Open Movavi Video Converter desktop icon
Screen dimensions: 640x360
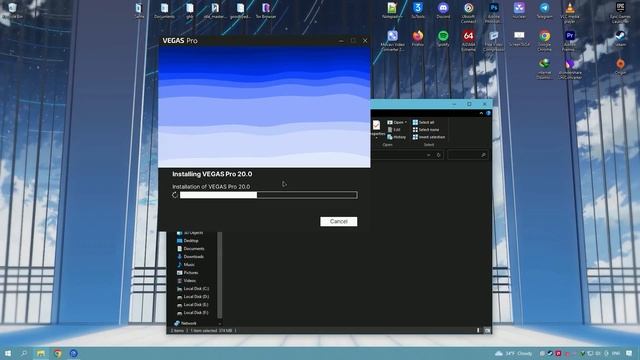392,40
